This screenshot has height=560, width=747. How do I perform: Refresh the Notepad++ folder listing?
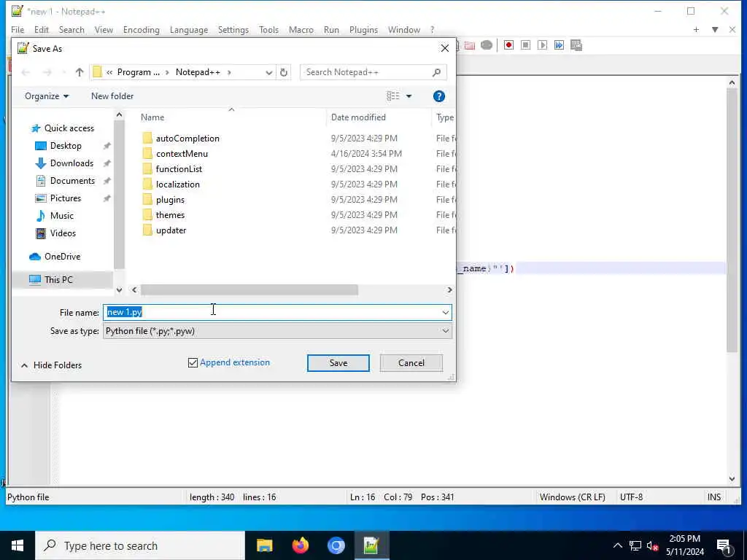[x=284, y=72]
